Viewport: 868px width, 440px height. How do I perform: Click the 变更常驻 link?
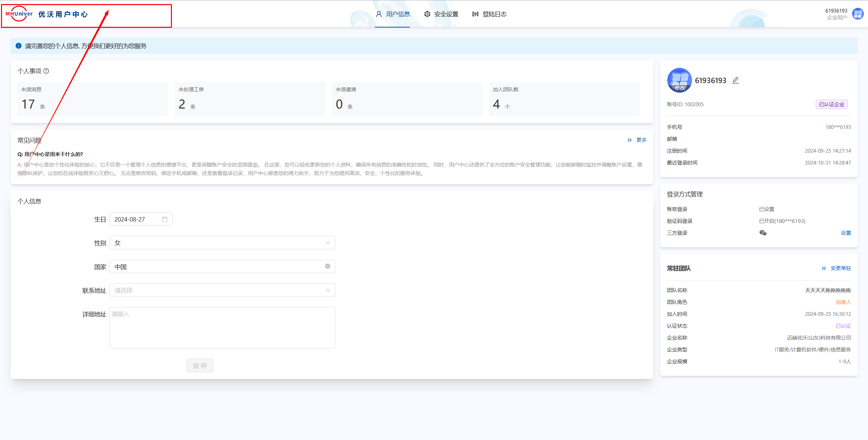pos(840,268)
